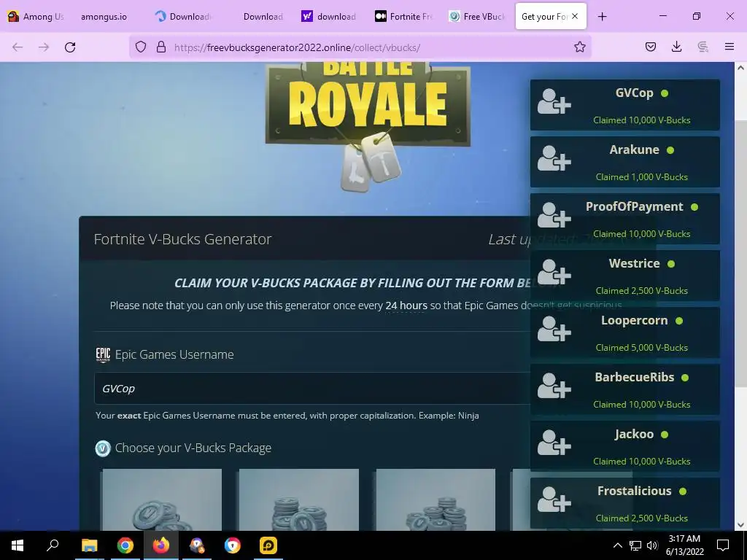This screenshot has width=747, height=560.
Task: Go back using browser back arrow
Action: click(18, 47)
